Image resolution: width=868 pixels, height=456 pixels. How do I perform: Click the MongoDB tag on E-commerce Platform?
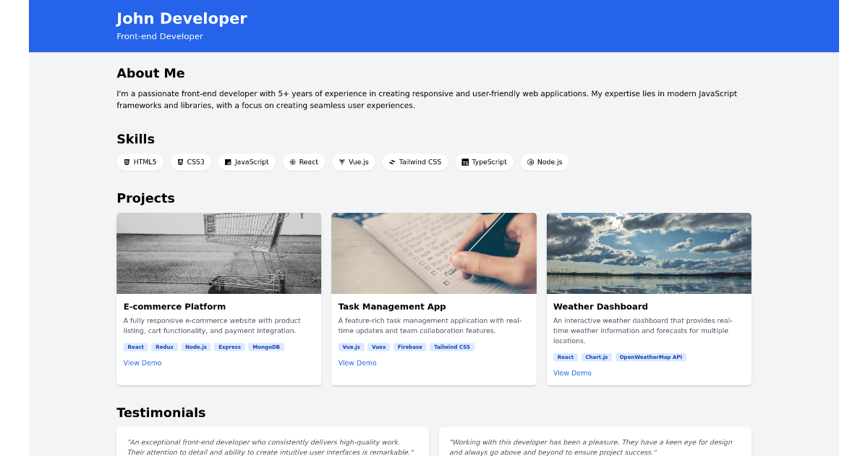[x=266, y=347]
